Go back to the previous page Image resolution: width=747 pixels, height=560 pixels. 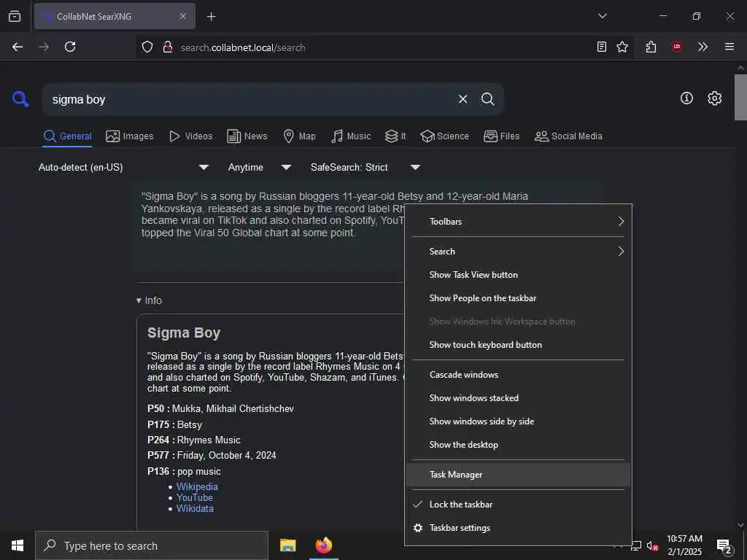18,47
